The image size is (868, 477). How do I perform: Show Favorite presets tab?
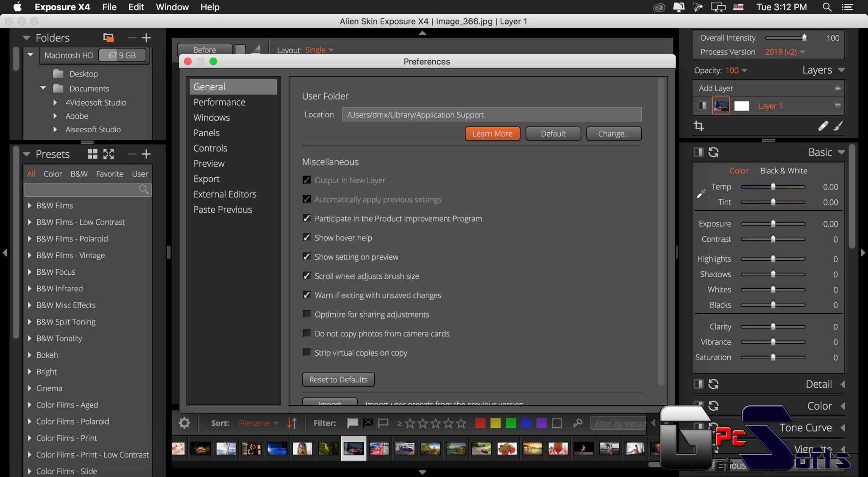point(110,174)
